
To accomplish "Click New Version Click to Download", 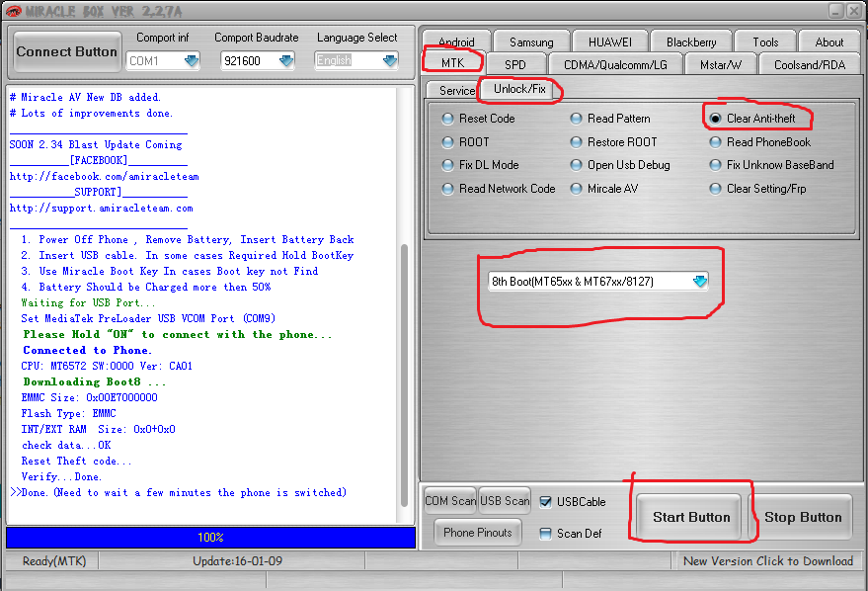I will pos(768,561).
